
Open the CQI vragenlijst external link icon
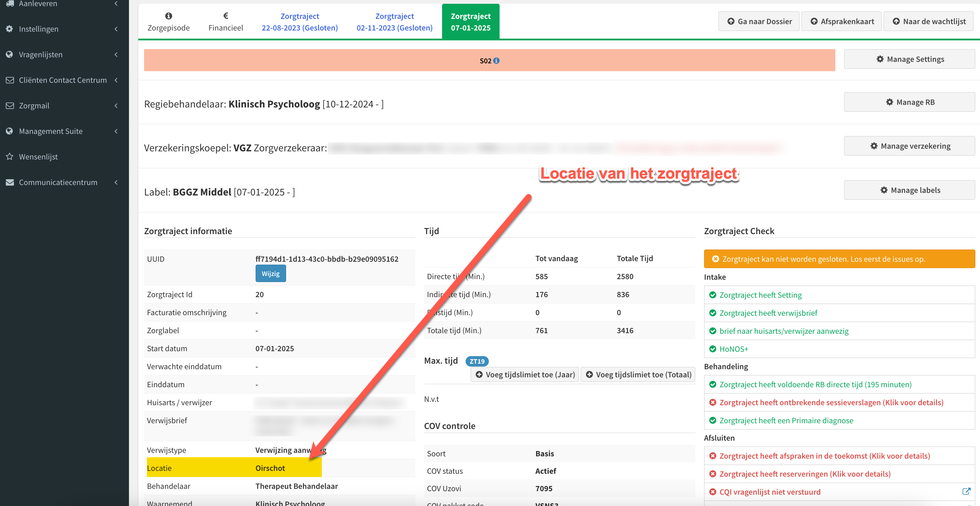click(x=966, y=491)
